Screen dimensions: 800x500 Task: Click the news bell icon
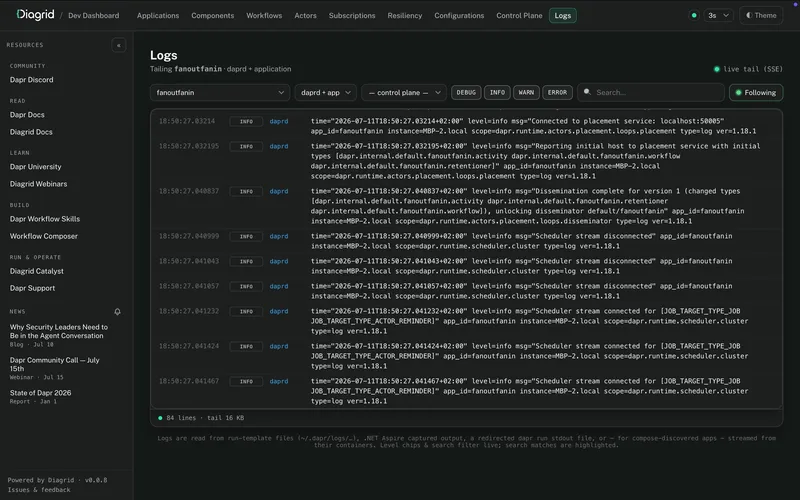click(117, 312)
